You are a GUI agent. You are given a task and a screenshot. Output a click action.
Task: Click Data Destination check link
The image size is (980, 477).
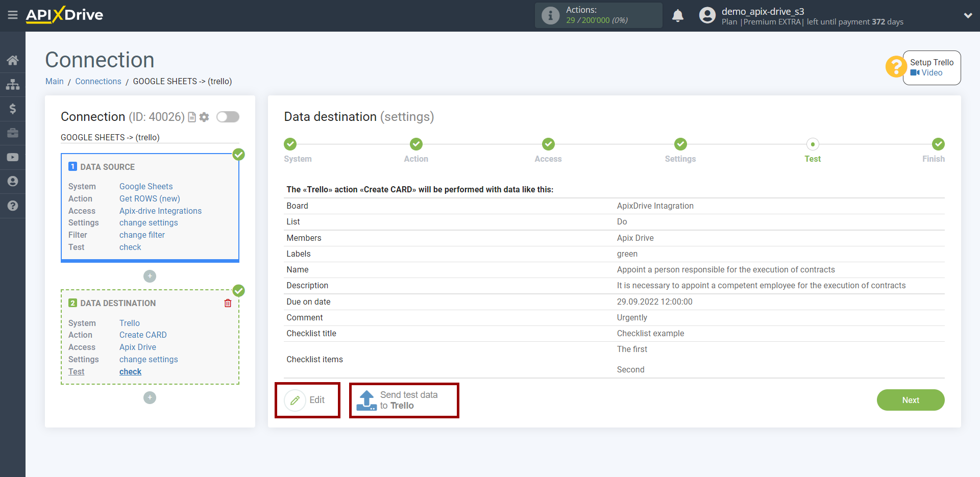point(130,372)
